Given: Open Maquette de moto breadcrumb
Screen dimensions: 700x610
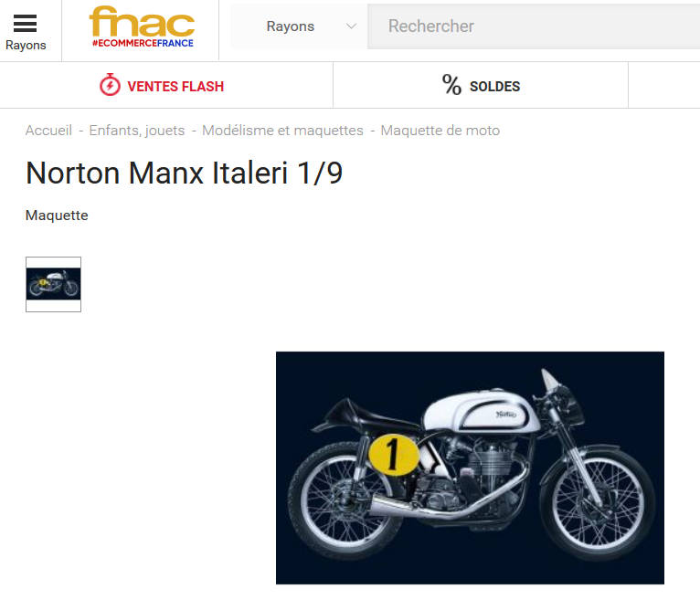Looking at the screenshot, I should 440,131.
